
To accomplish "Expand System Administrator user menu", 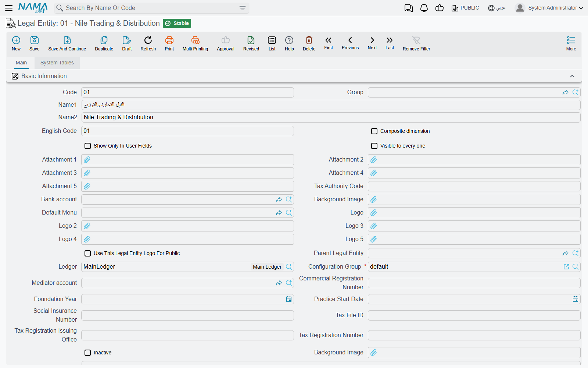I will [x=549, y=8].
